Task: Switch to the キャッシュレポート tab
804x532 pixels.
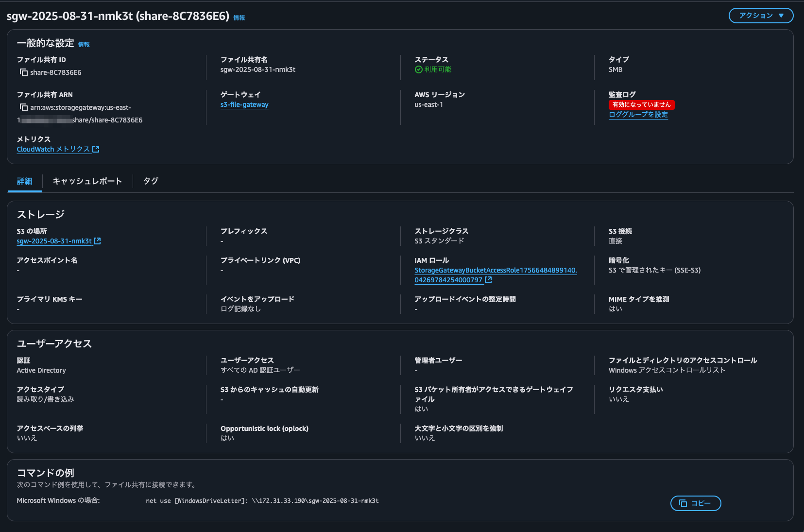Action: [x=87, y=181]
